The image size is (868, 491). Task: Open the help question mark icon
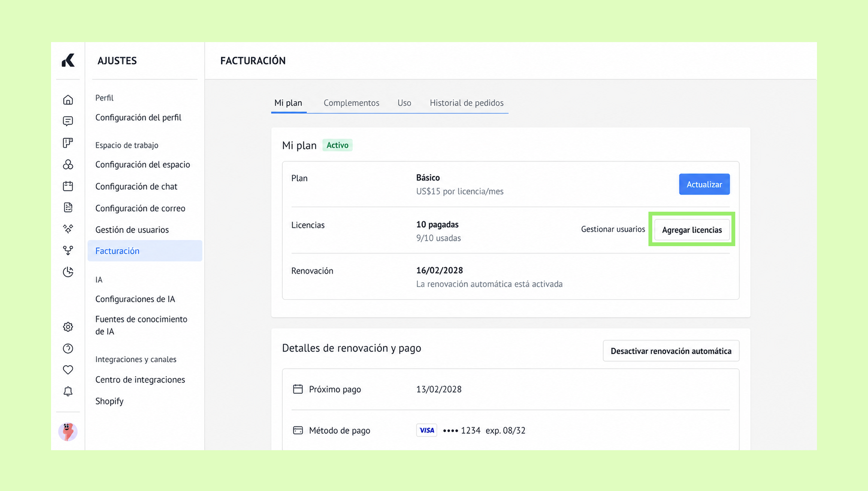(x=68, y=348)
